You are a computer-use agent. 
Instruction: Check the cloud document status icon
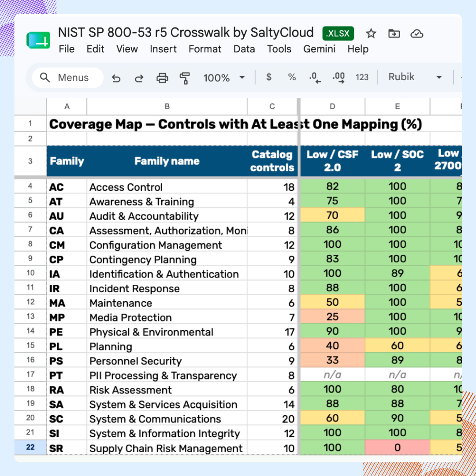[416, 33]
